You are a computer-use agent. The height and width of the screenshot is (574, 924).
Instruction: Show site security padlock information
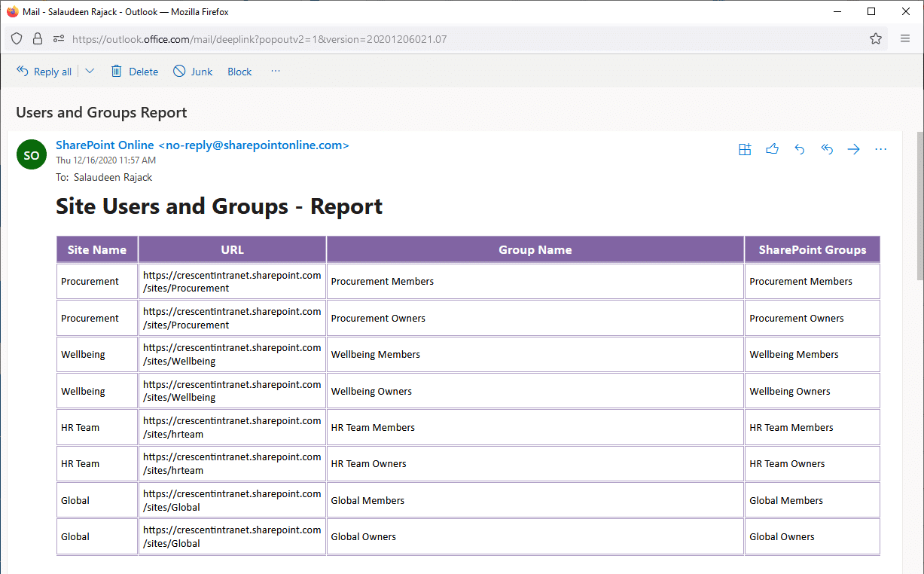tap(38, 38)
